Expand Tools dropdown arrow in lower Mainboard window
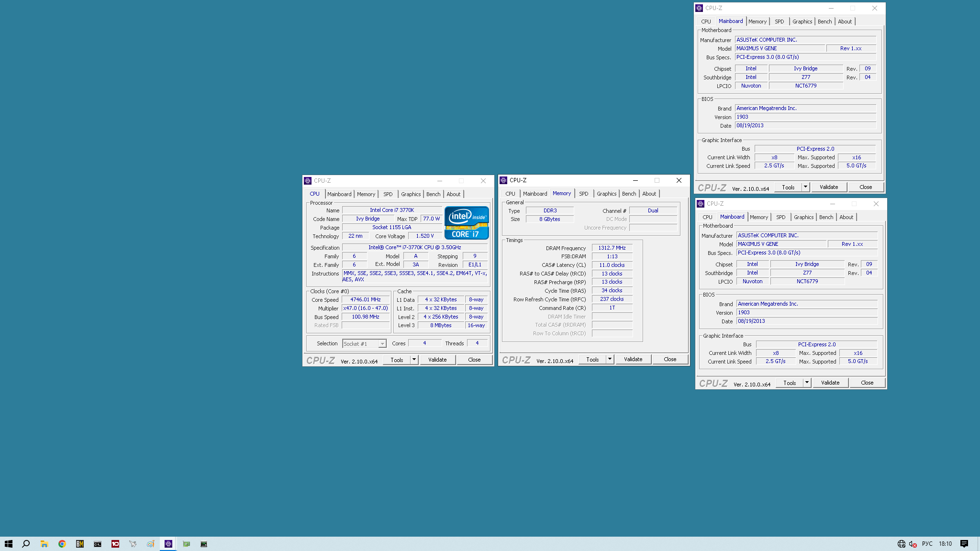This screenshot has width=980, height=551. [807, 383]
